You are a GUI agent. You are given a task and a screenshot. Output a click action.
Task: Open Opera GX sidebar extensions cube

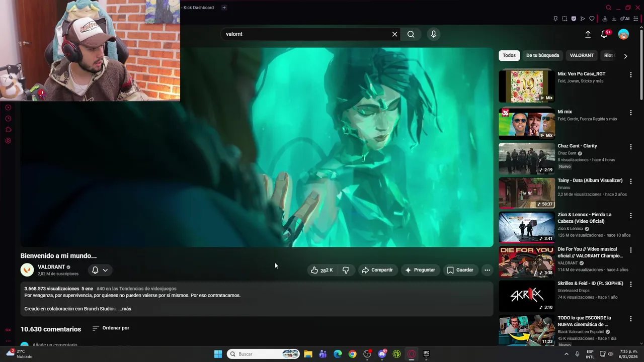pyautogui.click(x=8, y=130)
